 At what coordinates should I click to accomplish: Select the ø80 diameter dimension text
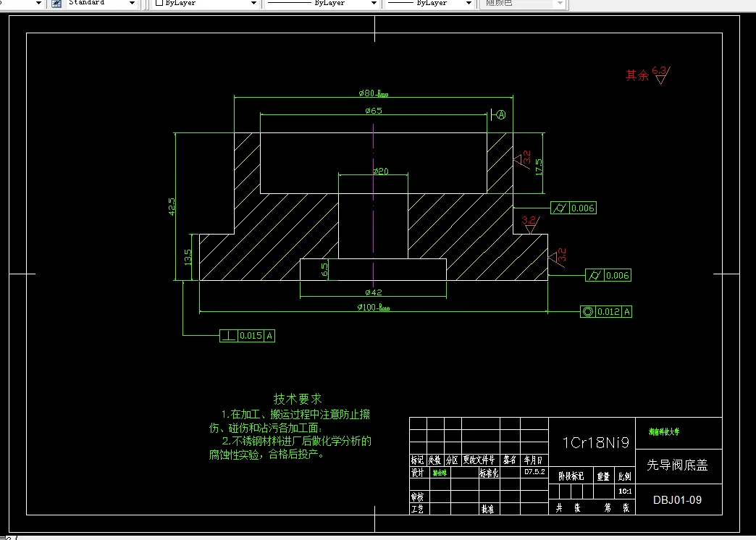click(374, 93)
